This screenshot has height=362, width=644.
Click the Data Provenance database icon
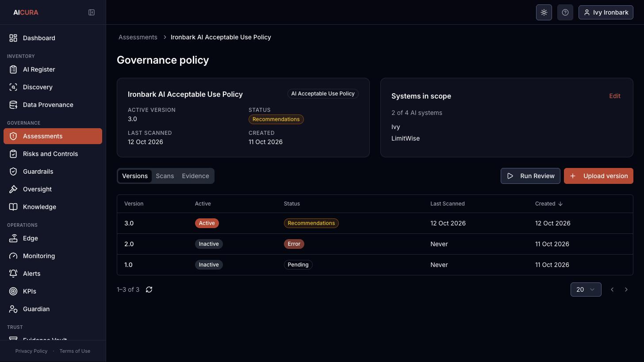[13, 105]
